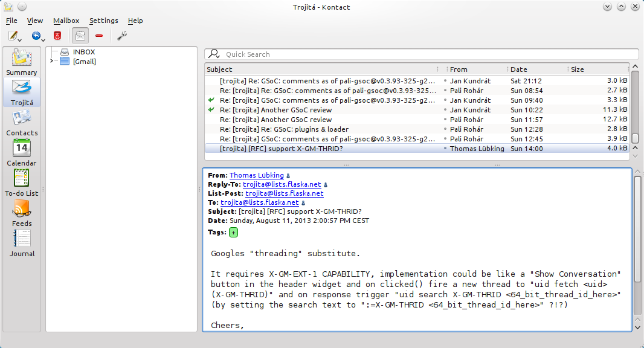Open the Summary view in sidebar
644x348 pixels.
(x=21, y=62)
